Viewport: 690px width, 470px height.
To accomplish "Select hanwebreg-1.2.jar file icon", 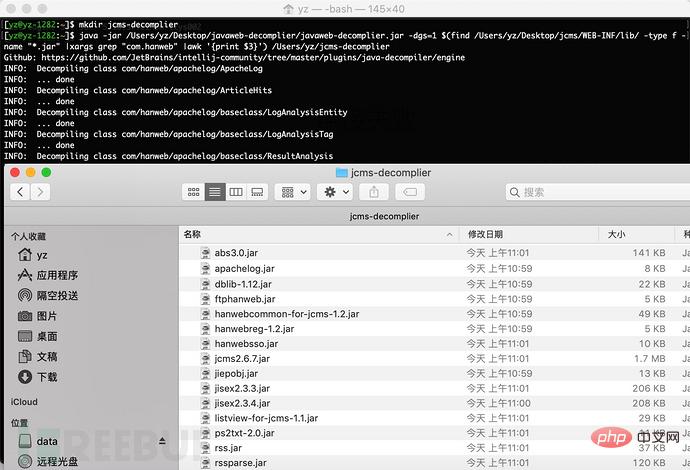I will click(206, 329).
